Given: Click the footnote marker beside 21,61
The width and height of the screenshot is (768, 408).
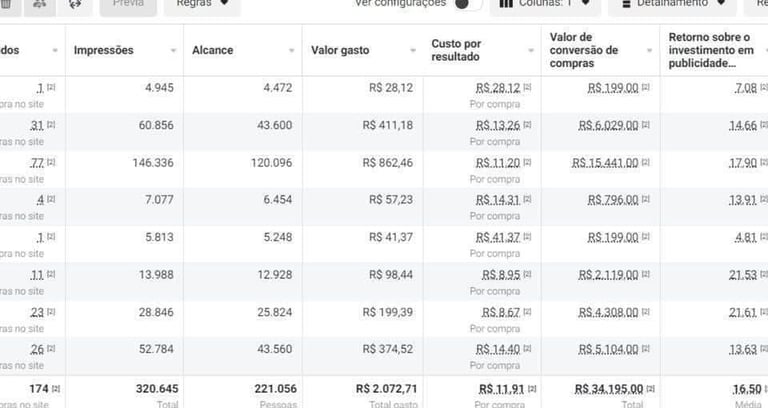Looking at the screenshot, I should (763, 312).
